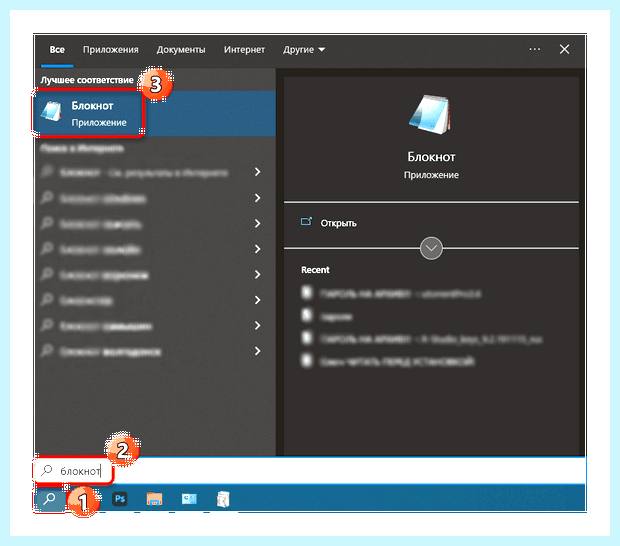The height and width of the screenshot is (546, 620).
Task: Launch the blue monitor app on taskbar
Action: [x=189, y=499]
